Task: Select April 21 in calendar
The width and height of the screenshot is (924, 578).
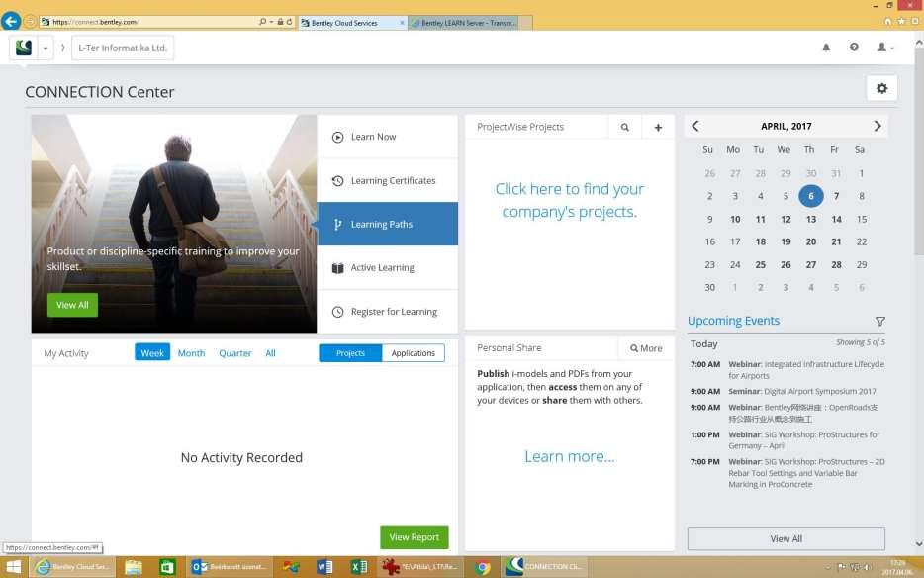Action: pyautogui.click(x=836, y=241)
